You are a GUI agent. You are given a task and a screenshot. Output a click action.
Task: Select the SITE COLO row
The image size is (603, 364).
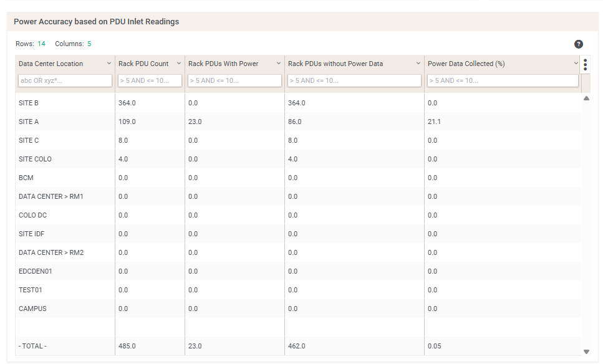(x=35, y=159)
